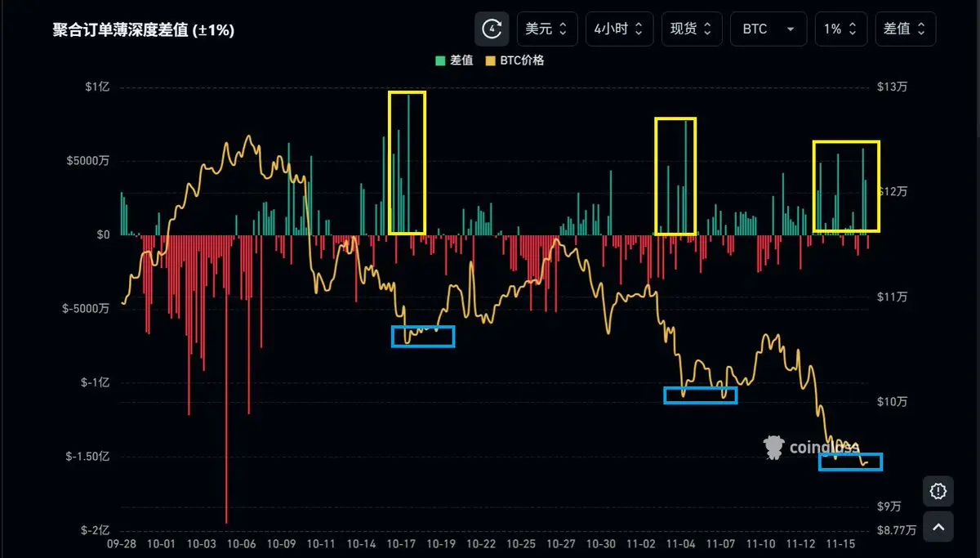Image resolution: width=980 pixels, height=558 pixels.
Task: Click the 11-15 date label
Action: click(842, 543)
